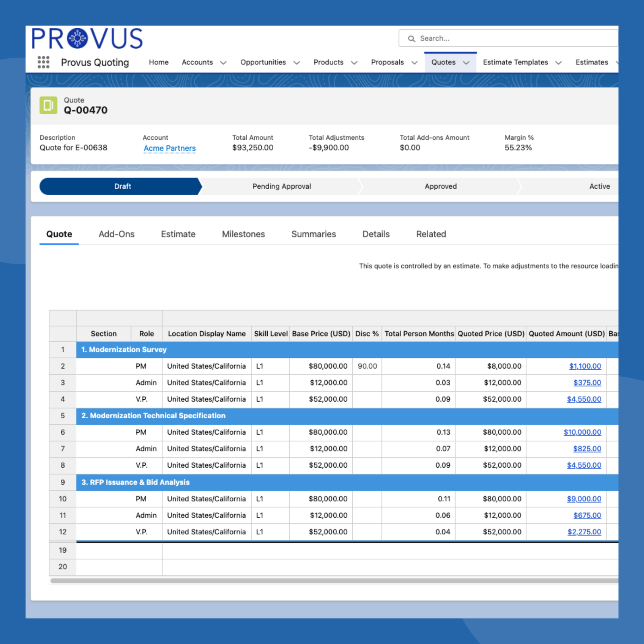644x644 pixels.
Task: Select the Approved stage in path
Action: (441, 186)
